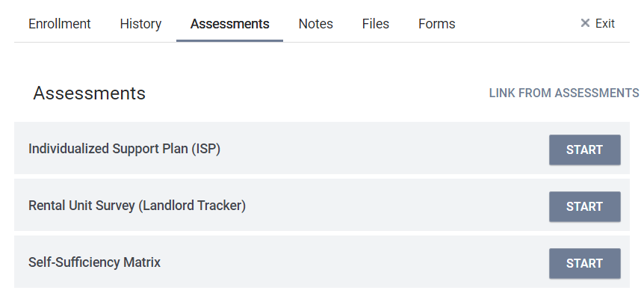
Task: Click the Link From Assessments link
Action: (563, 93)
